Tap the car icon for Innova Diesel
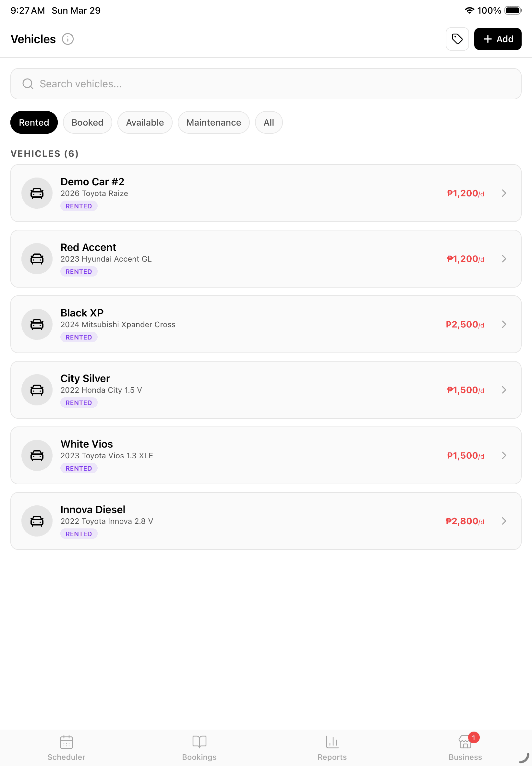 tap(37, 521)
